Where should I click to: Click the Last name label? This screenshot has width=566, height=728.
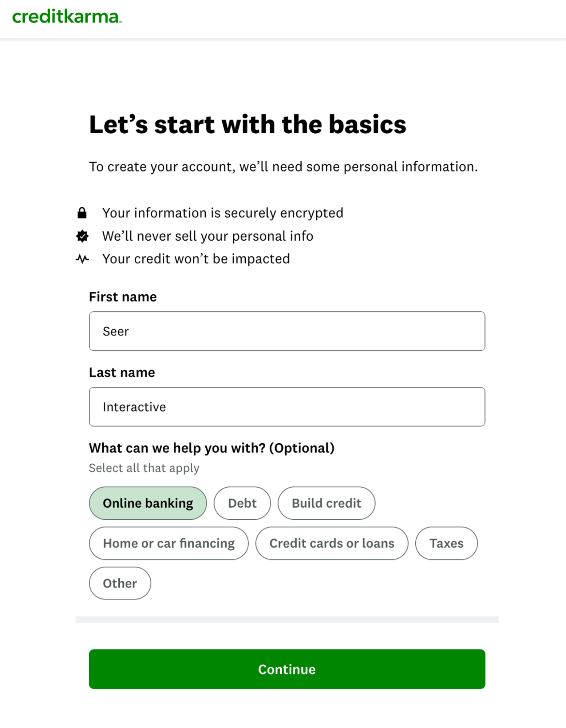click(122, 372)
